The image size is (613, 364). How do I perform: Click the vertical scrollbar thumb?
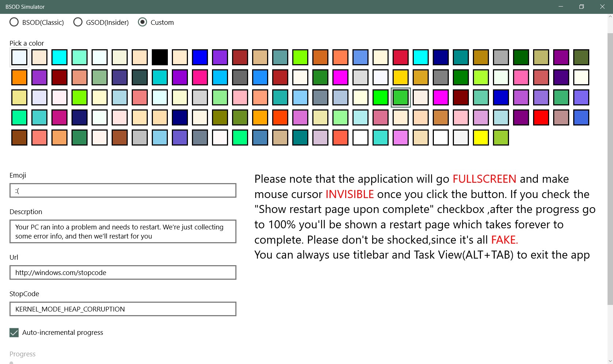click(610, 169)
